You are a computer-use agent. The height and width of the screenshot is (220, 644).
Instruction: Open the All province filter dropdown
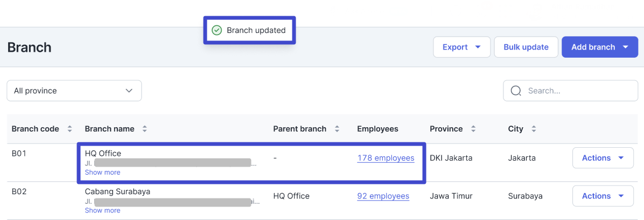pos(74,91)
